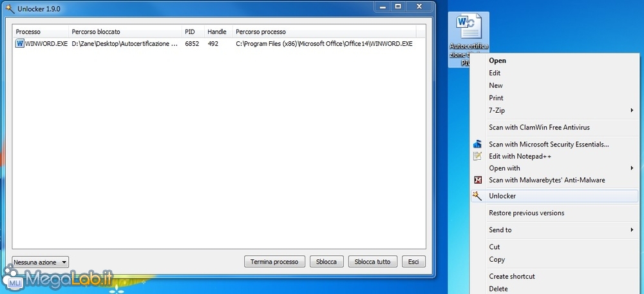Maximize the Unlocker 1.9.0 window
Image resolution: width=644 pixels, height=294 pixels.
point(398,6)
